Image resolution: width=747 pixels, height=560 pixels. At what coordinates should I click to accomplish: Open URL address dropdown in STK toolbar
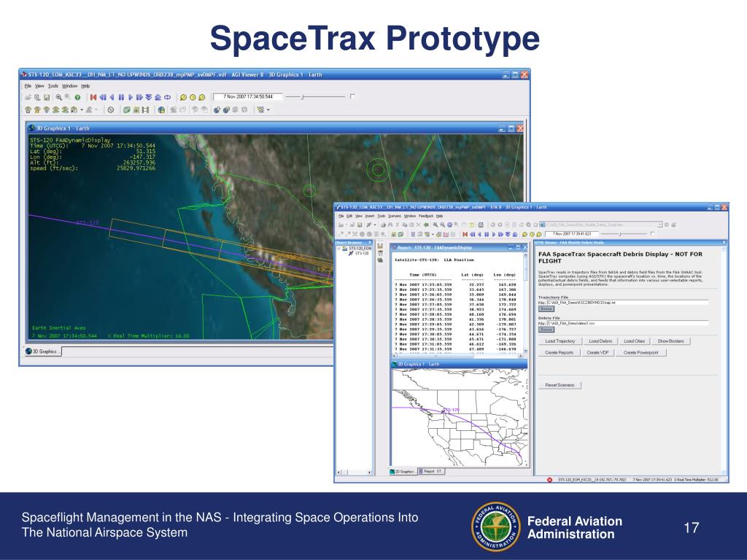point(659,225)
